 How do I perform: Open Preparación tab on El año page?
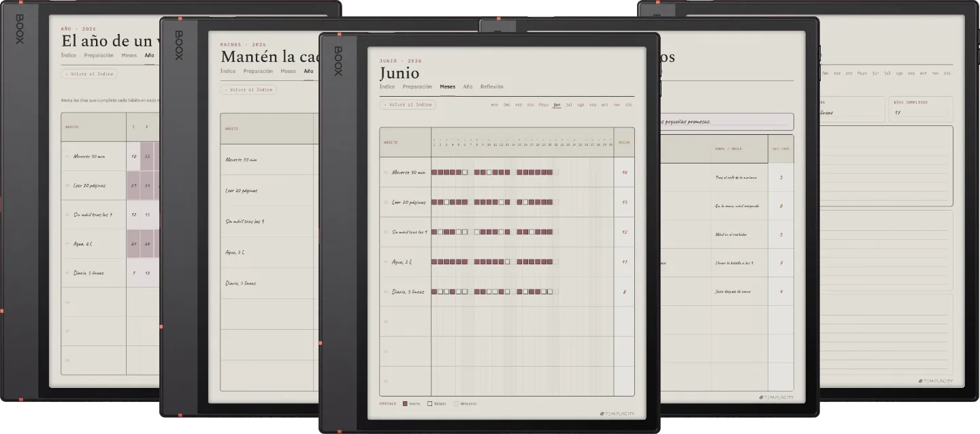pyautogui.click(x=99, y=55)
